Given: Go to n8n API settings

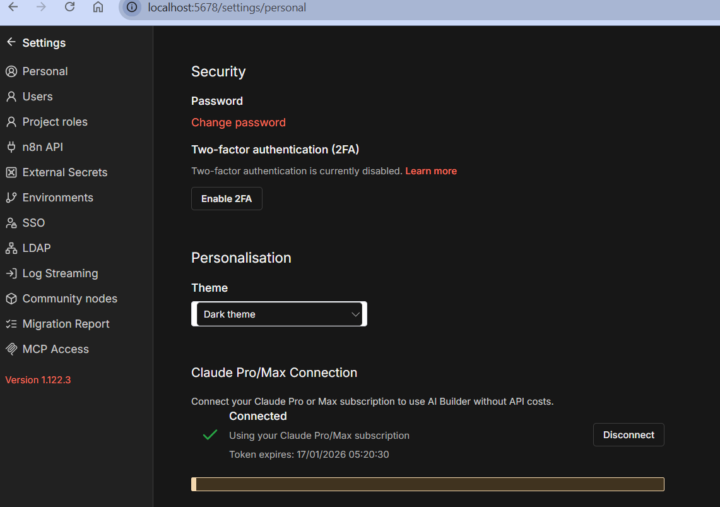Looking at the screenshot, I should [43, 147].
